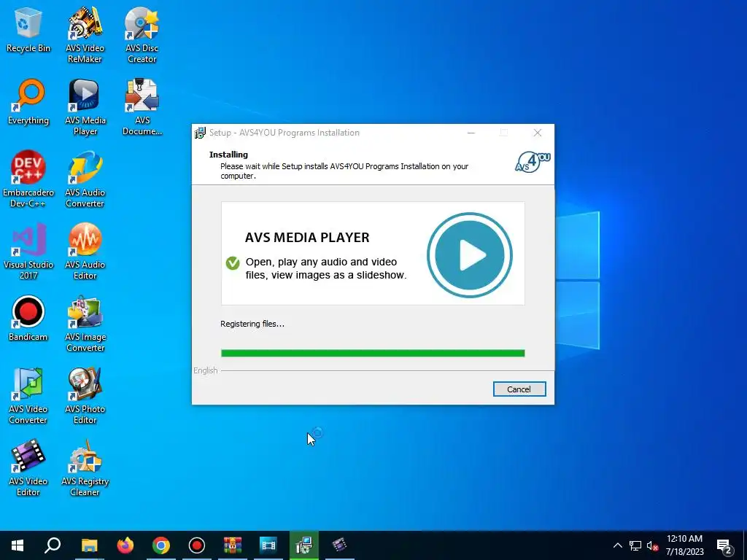The width and height of the screenshot is (747, 560).
Task: Click the installer icon in the title bar
Action: (200, 133)
